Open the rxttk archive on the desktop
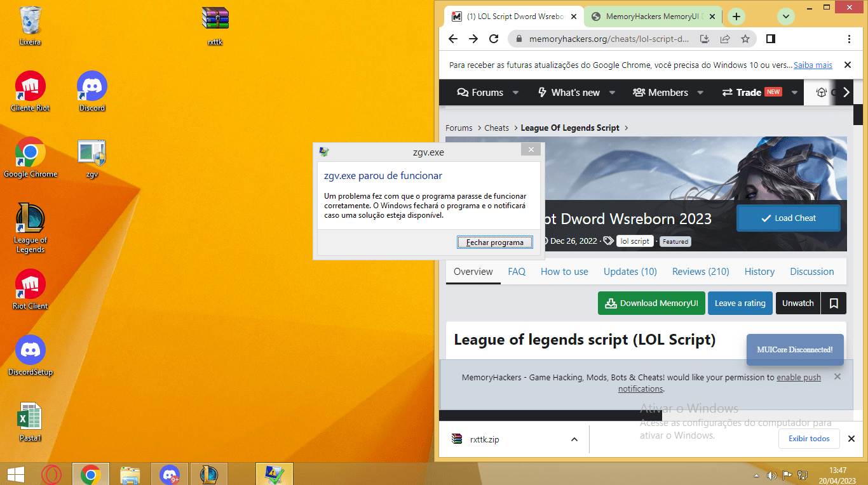868x485 pixels. tap(215, 25)
